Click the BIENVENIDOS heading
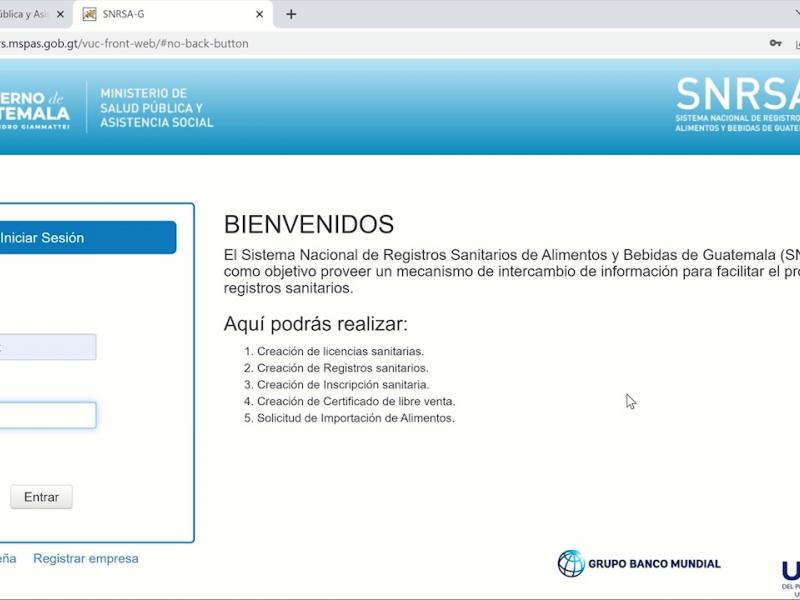Viewport: 800px width, 600px height. point(309,224)
